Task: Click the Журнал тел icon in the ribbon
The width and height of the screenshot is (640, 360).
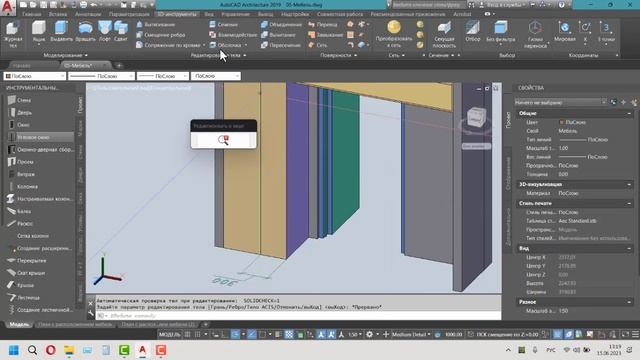Action: coord(13,31)
